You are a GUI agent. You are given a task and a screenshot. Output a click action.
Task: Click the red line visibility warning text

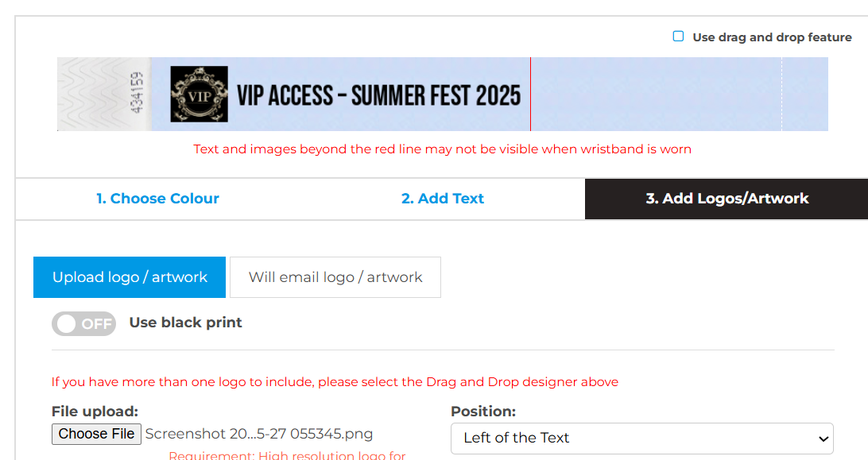point(442,149)
